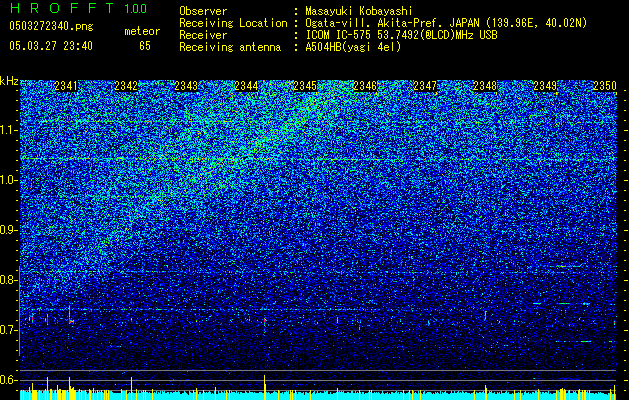
Task: Click the 2347 time marker
Action: [425, 86]
